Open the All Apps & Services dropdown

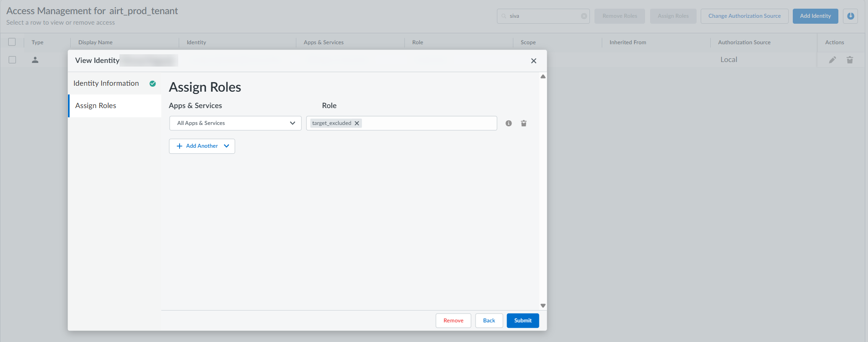(x=235, y=123)
